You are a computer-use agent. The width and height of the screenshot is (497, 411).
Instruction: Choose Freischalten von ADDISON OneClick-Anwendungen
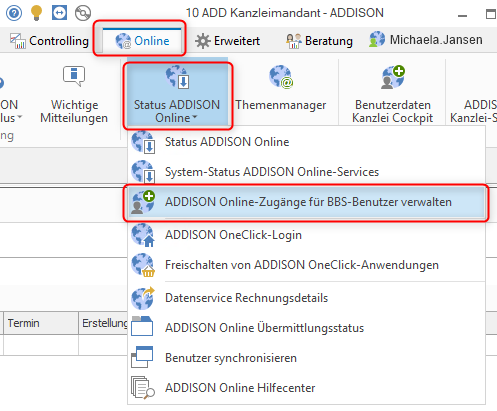point(306,265)
